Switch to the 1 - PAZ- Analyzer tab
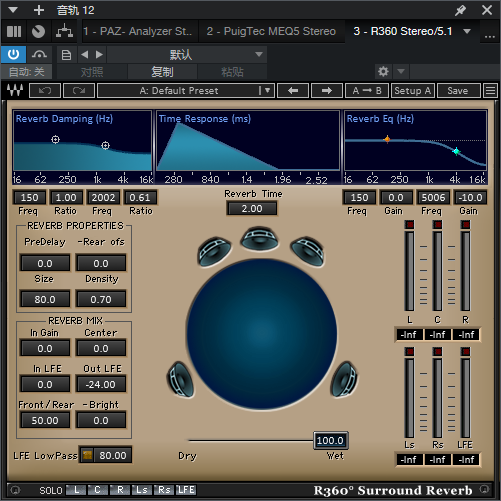Image resolution: width=501 pixels, height=501 pixels. click(139, 31)
